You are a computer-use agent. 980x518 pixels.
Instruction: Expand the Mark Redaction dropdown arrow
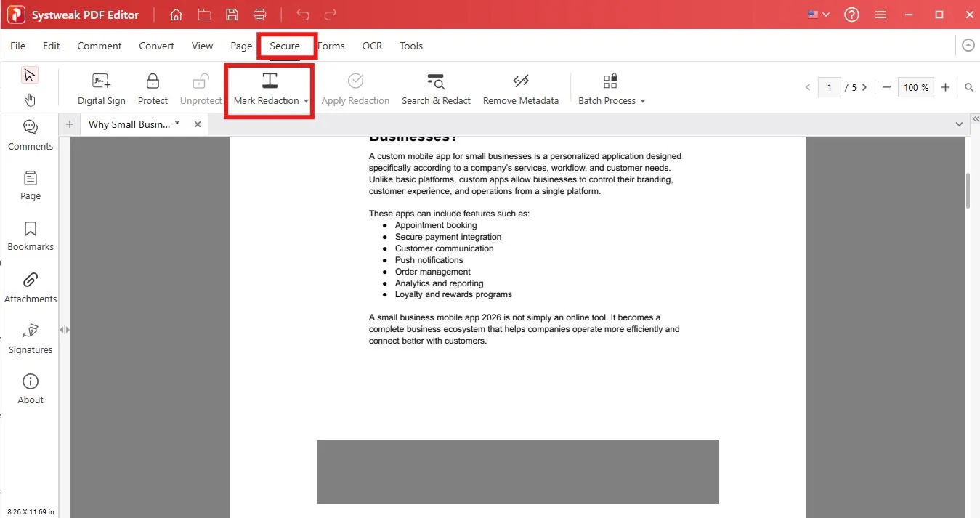[307, 101]
